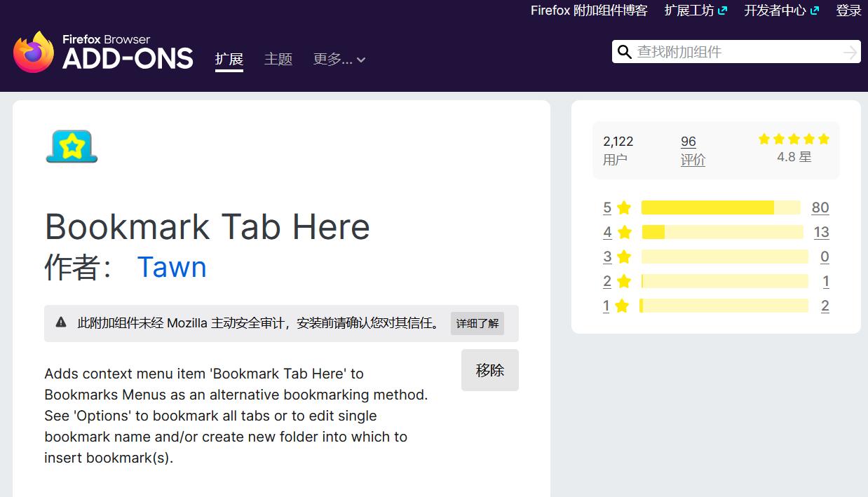Click the 移除 button
This screenshot has height=497, width=868.
click(490, 370)
